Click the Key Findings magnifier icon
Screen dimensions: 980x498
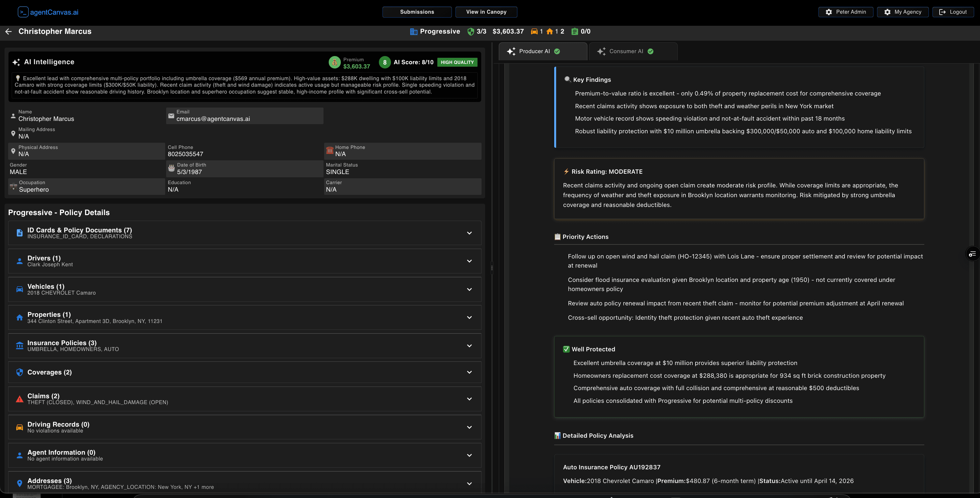(x=567, y=80)
